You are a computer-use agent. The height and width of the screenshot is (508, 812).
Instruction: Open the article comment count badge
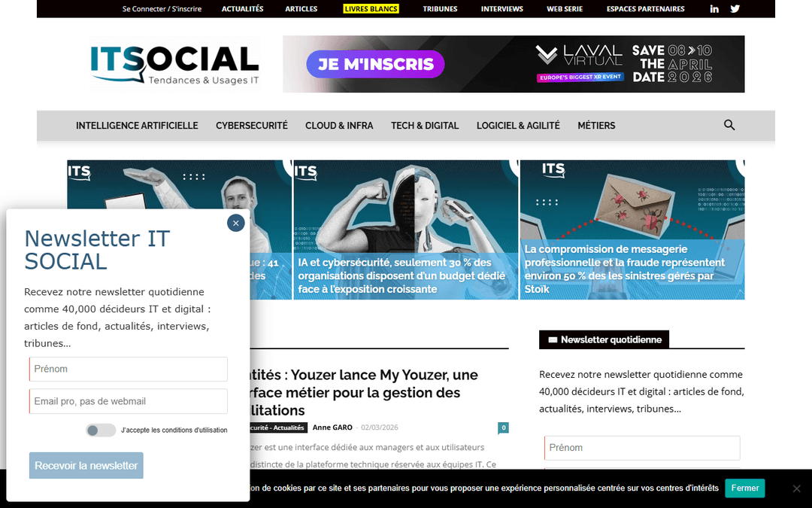tap(503, 427)
